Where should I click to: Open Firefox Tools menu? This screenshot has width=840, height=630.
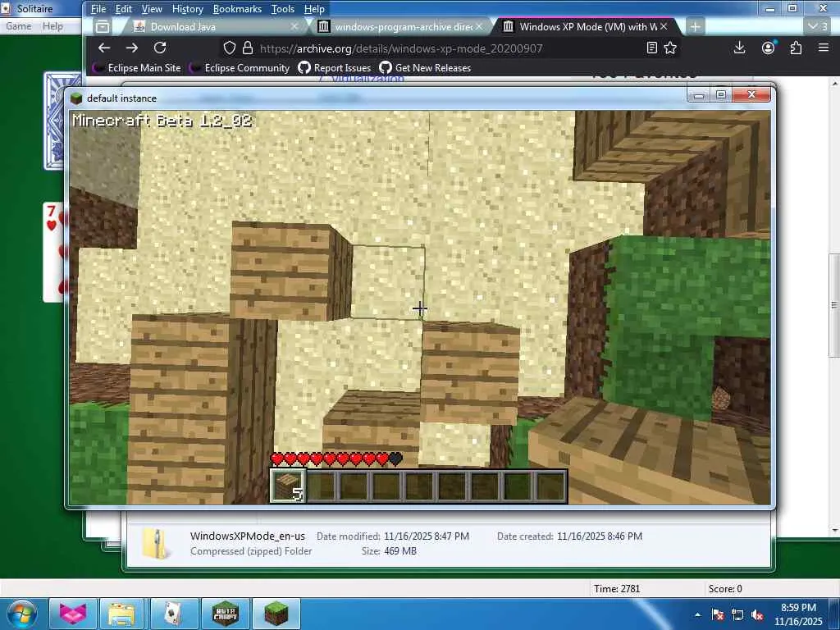point(283,9)
